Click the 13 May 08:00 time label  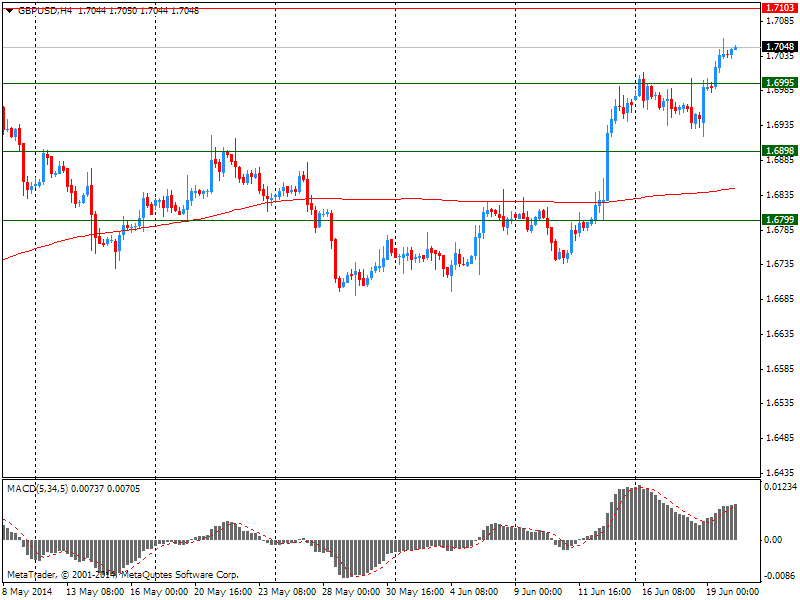click(x=95, y=592)
